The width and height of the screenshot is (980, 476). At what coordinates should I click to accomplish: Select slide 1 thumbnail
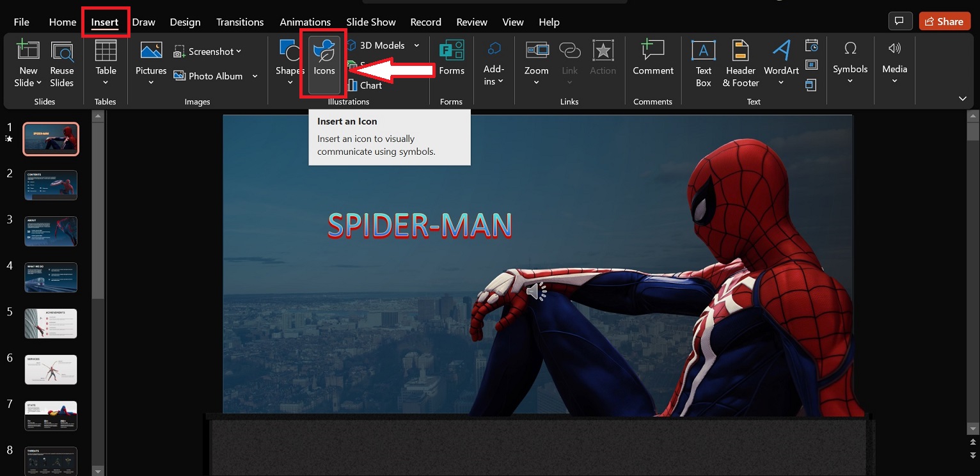pyautogui.click(x=51, y=139)
